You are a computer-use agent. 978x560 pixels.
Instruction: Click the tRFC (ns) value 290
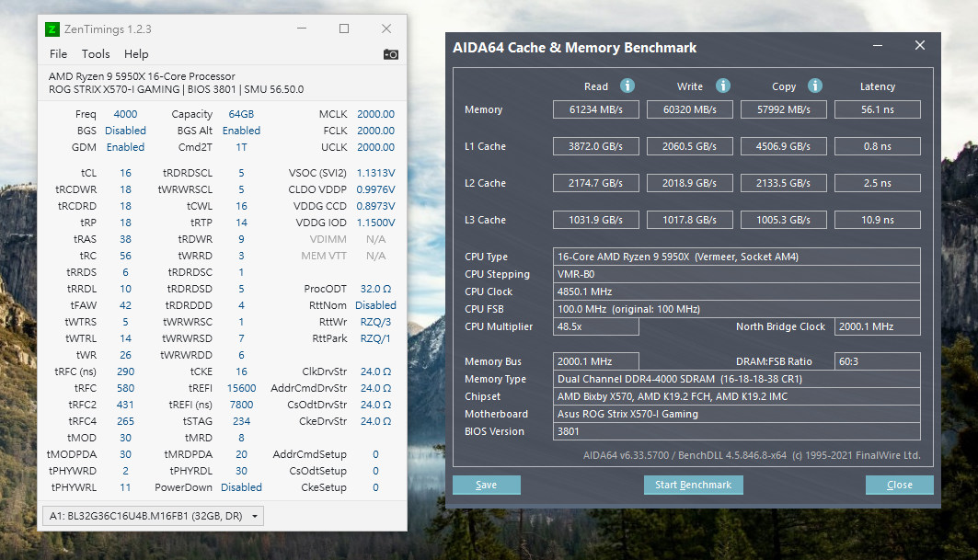click(x=125, y=371)
